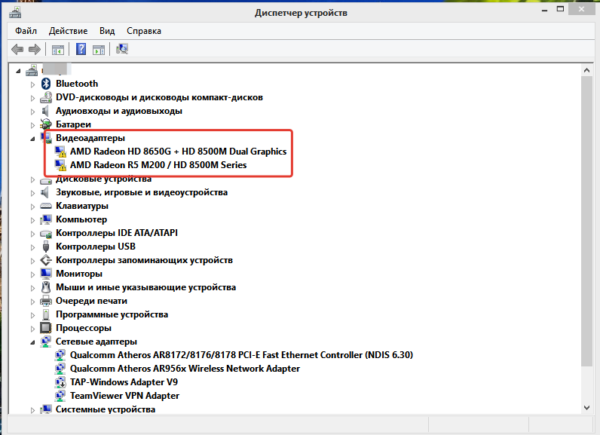Select the Процессоры category label
Screen dimensions: 600x435
pos(83,328)
